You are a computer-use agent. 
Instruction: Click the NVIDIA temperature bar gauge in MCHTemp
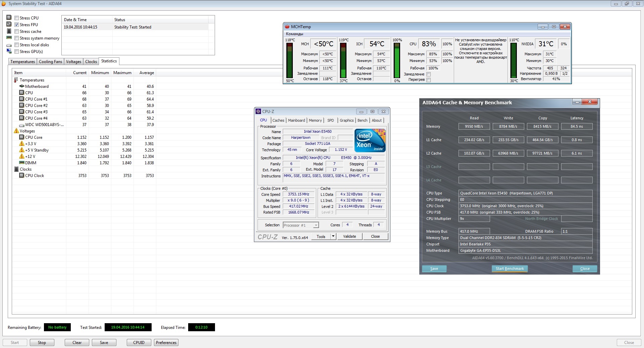coord(514,61)
